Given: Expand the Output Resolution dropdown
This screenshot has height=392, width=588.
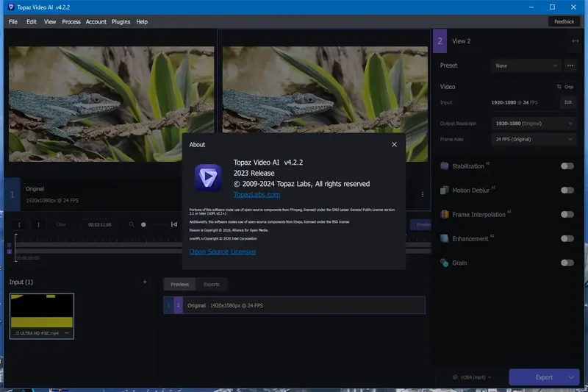Looking at the screenshot, I should [534, 124].
